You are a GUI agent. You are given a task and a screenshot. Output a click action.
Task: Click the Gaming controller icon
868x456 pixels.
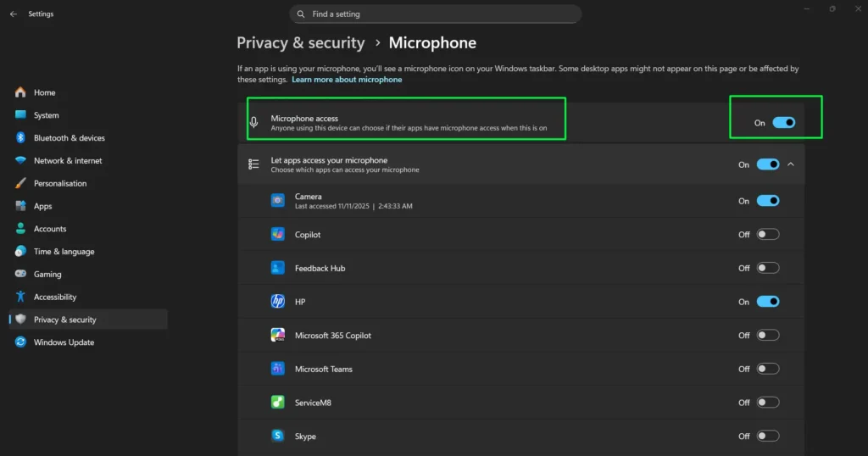[20, 274]
